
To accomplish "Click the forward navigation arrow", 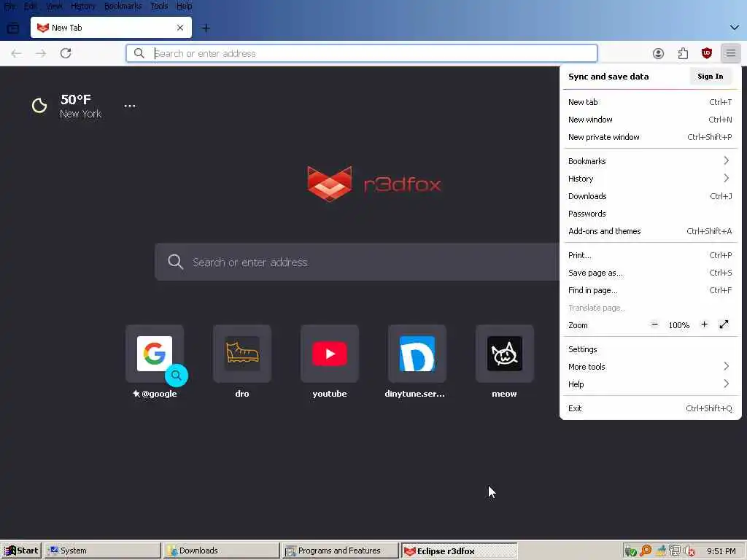I will (41, 53).
